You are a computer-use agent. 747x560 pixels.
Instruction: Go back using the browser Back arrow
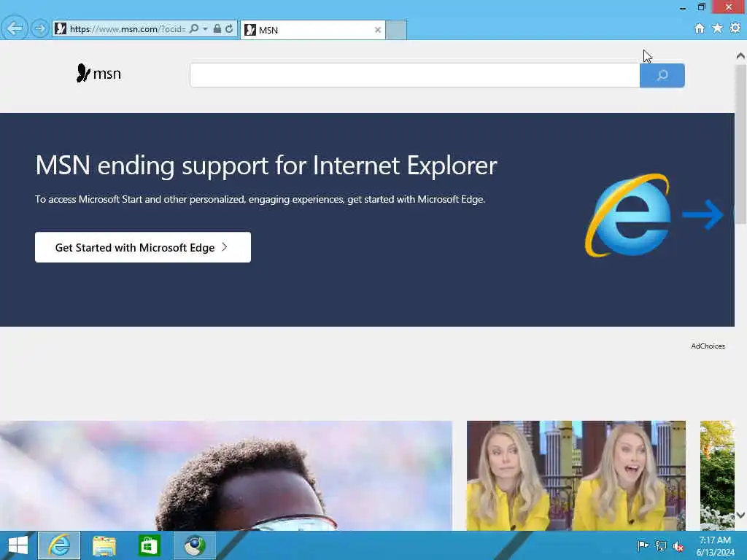(x=14, y=28)
